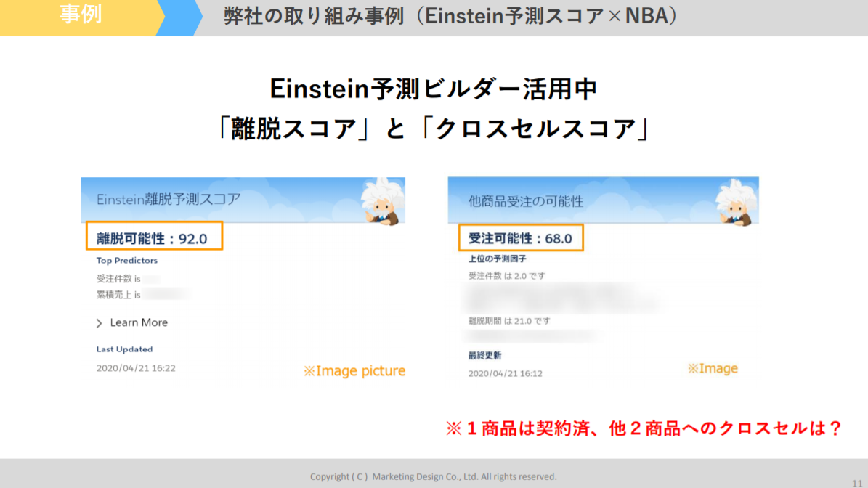Select the Einstein離脱予測スコア card header
This screenshot has width=868, height=488.
pos(169,199)
